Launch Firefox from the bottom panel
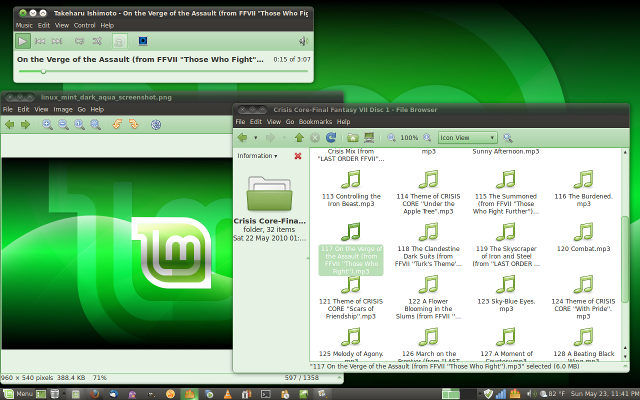This screenshot has width=640, height=400. tap(95, 394)
